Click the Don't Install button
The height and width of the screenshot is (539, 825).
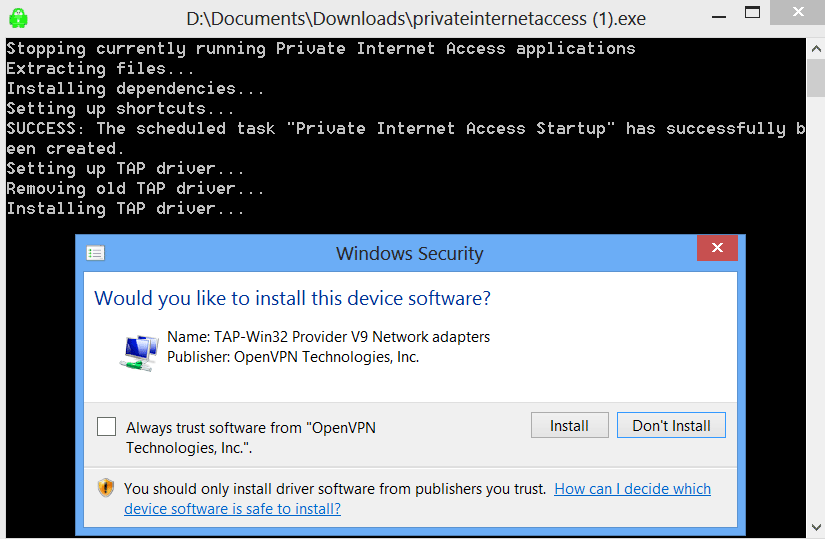pyautogui.click(x=671, y=425)
